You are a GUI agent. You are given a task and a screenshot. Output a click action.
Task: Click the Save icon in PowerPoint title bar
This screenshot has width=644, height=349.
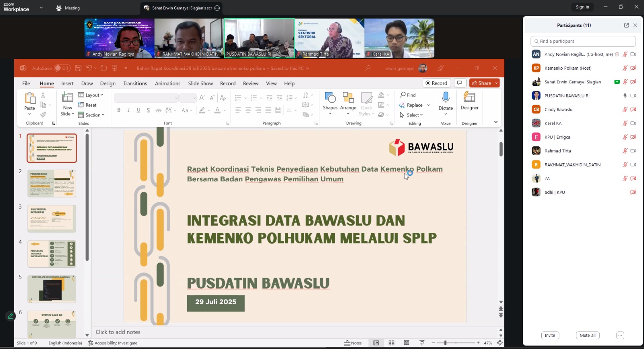point(78,68)
